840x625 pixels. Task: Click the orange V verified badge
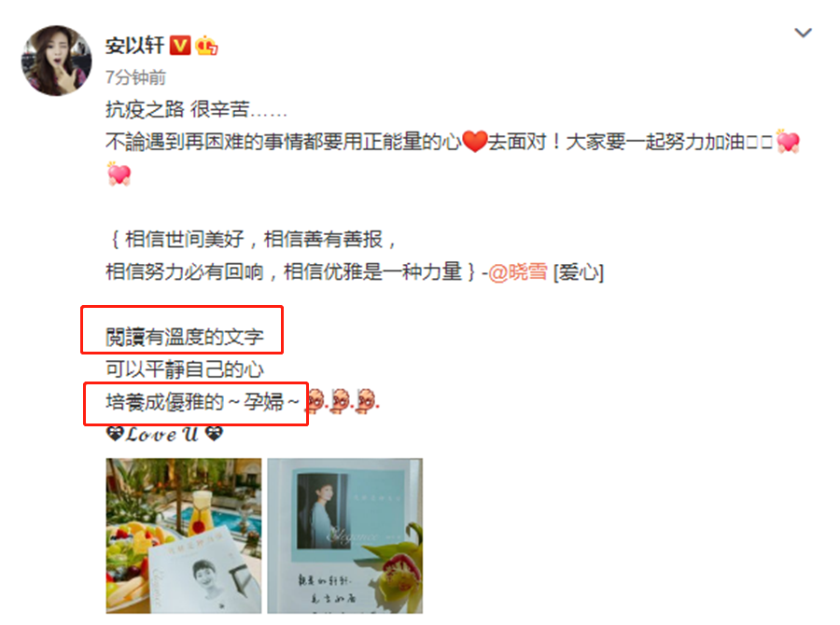pos(180,46)
